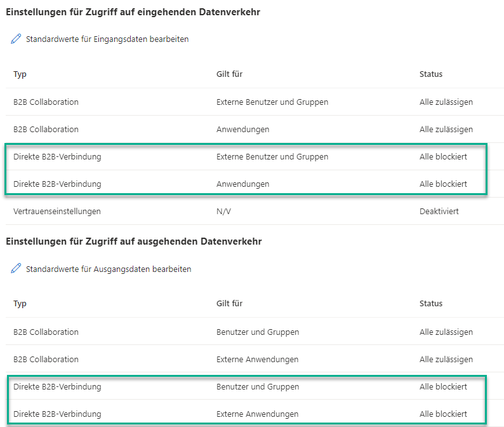504x427 pixels.
Task: Click Typ column header in inbound table
Action: (20, 74)
